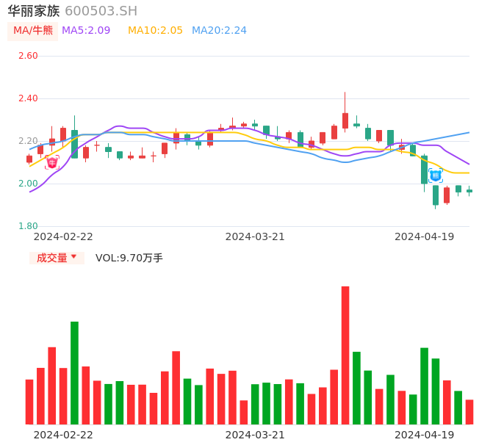Click the 2024-02-22 date under price chart
Screen dimensions: 504x445
tap(63, 236)
